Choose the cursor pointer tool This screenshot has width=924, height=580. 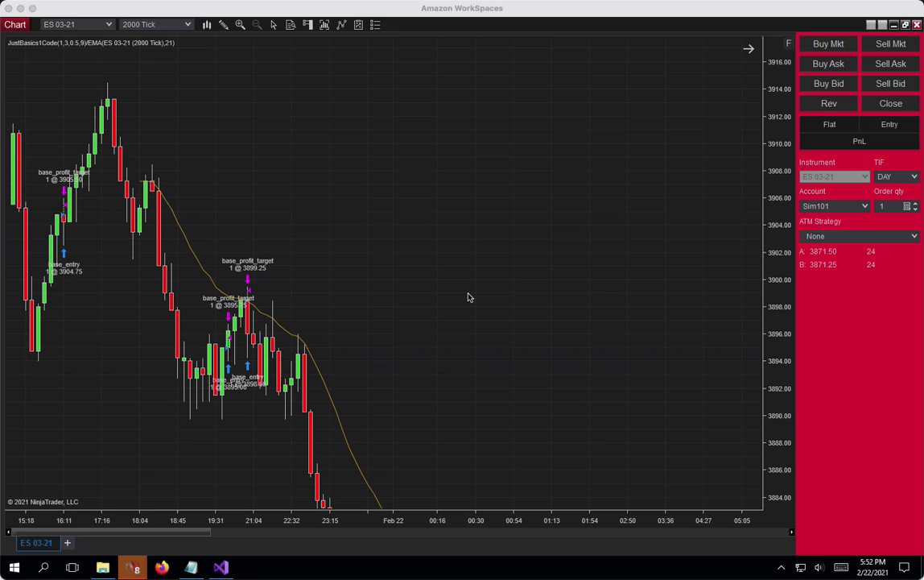(274, 25)
